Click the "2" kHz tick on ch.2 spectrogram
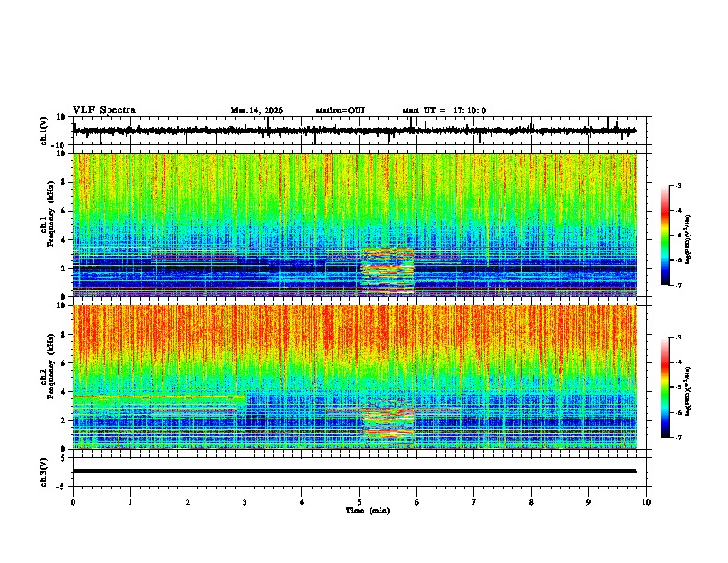The width and height of the screenshot is (728, 563). (x=63, y=420)
